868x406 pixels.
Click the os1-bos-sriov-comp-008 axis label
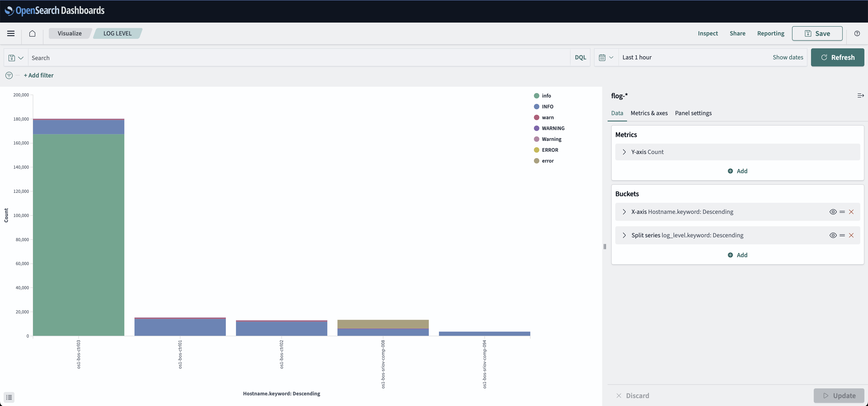click(x=383, y=364)
